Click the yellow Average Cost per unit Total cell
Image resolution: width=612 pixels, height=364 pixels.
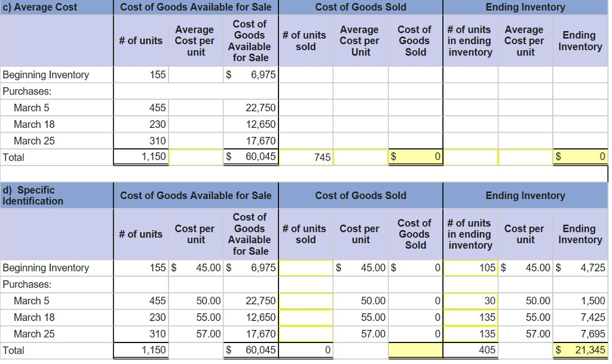(x=195, y=157)
